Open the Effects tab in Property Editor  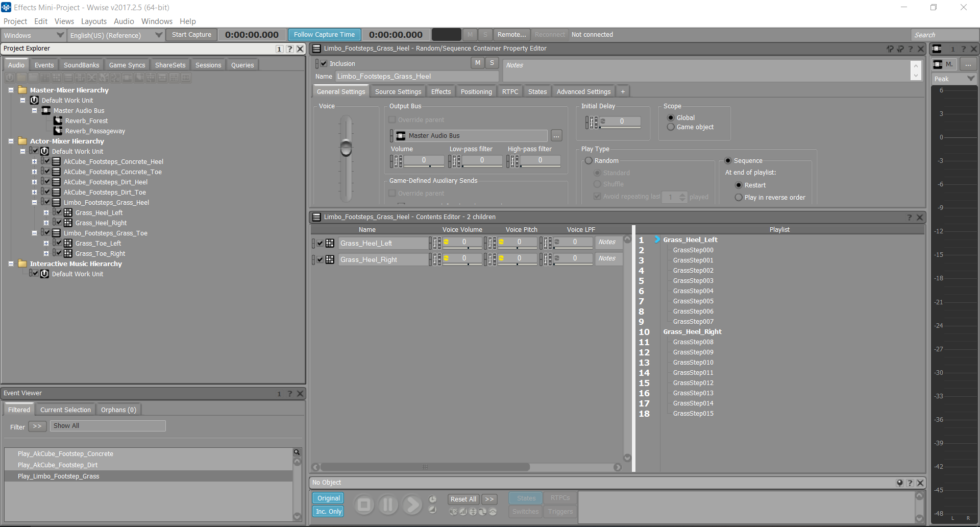[441, 91]
